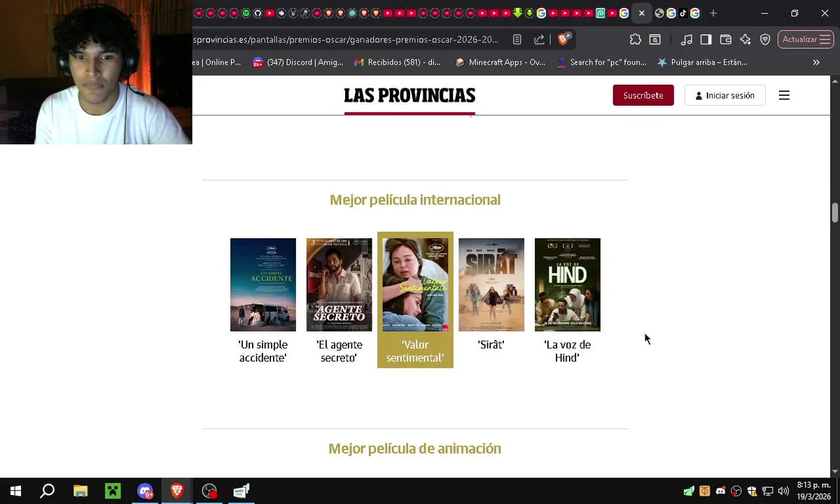Image resolution: width=840 pixels, height=504 pixels.
Task: Select the 'Sirât' poster
Action: point(491,285)
